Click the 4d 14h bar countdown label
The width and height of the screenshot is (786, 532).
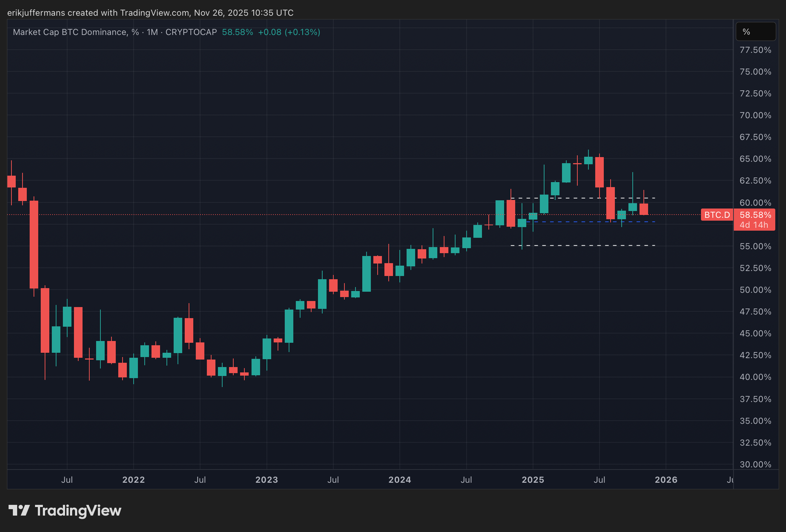(753, 225)
